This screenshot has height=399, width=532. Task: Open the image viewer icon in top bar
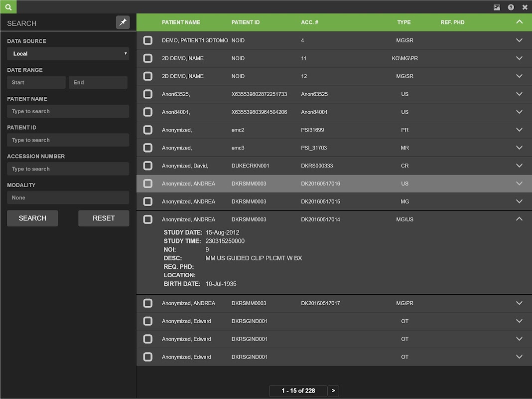tap(497, 7)
